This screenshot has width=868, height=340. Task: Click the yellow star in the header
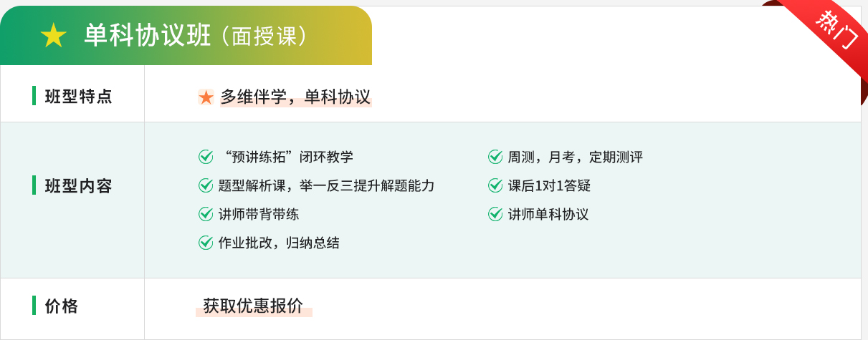point(54,35)
